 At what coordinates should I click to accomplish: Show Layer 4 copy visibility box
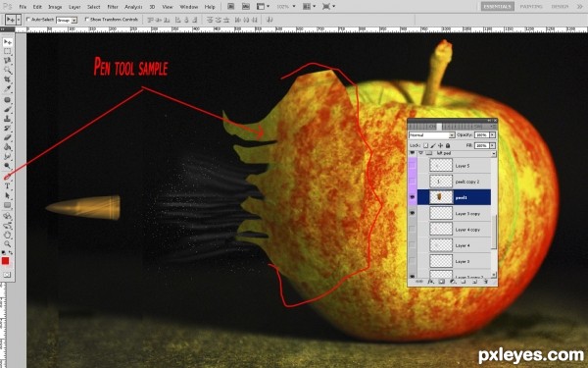point(413,229)
